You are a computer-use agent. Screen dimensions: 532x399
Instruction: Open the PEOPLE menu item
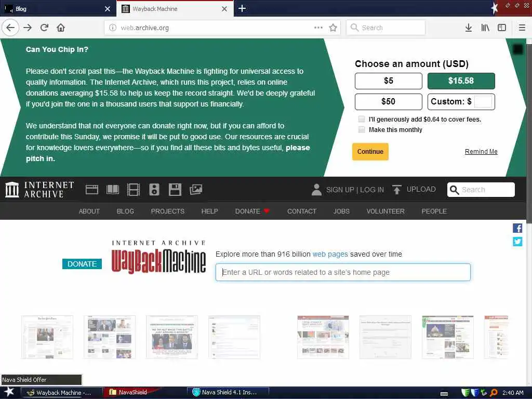pos(434,211)
